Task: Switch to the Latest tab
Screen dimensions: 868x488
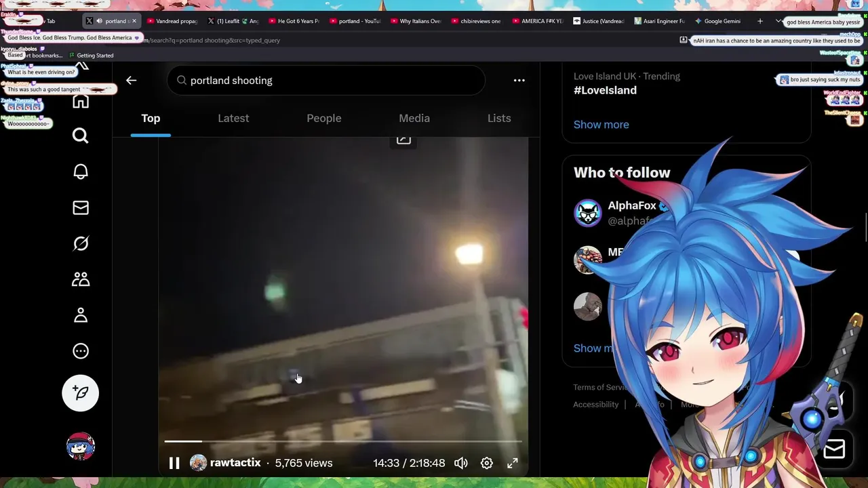Action: [x=233, y=118]
